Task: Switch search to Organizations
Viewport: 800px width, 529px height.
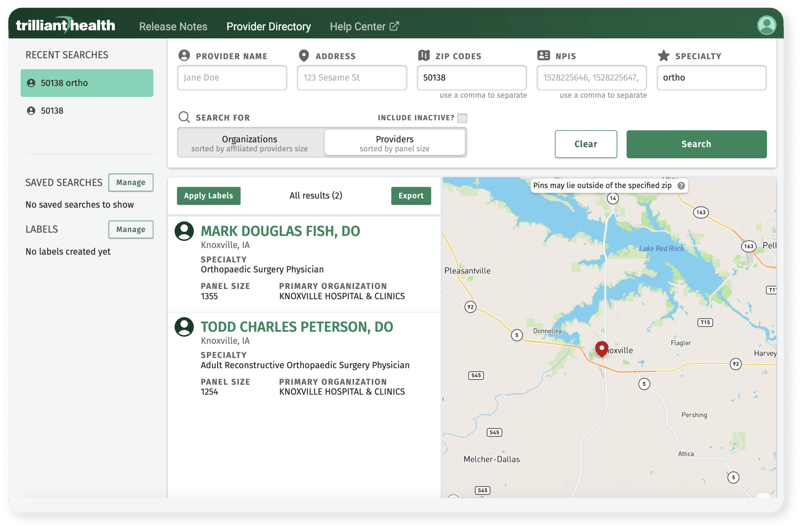Action: pos(249,143)
